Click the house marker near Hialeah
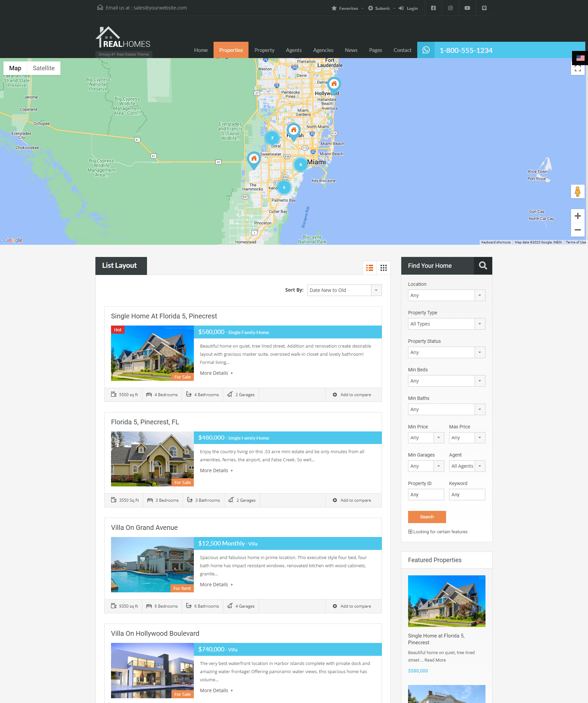 [294, 132]
